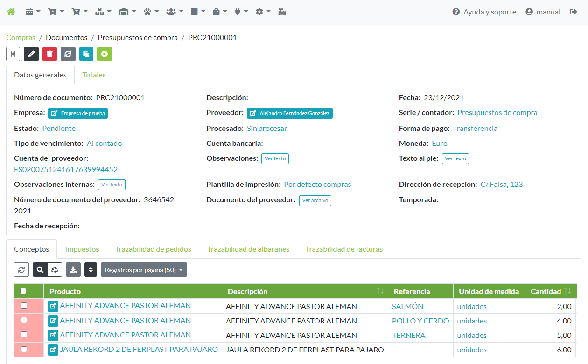Image resolution: width=588 pixels, height=364 pixels.
Task: Click the download export icon in Conceptos
Action: pyautogui.click(x=73, y=269)
